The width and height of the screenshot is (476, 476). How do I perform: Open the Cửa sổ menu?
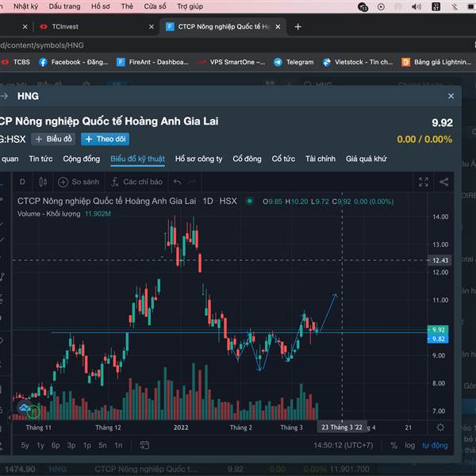155,6
